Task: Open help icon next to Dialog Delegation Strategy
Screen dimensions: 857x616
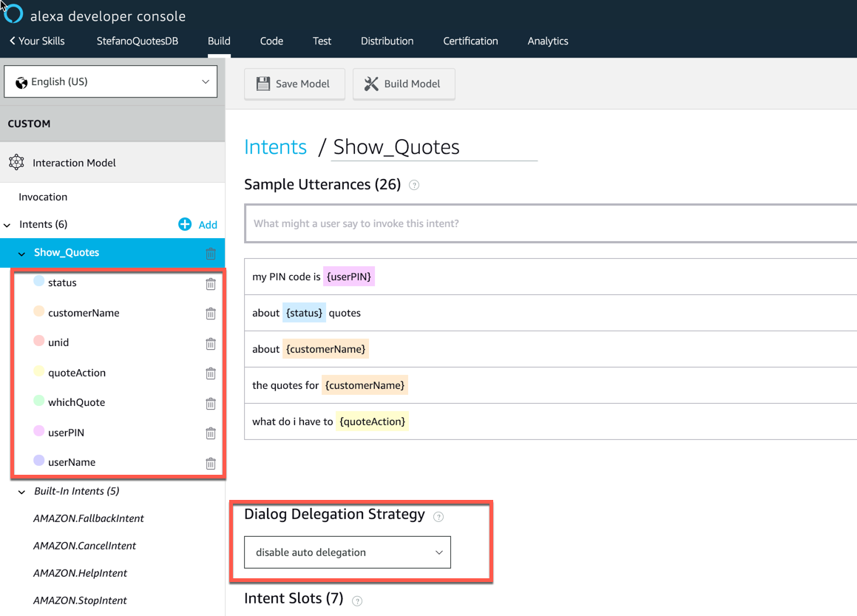Action: coord(438,516)
